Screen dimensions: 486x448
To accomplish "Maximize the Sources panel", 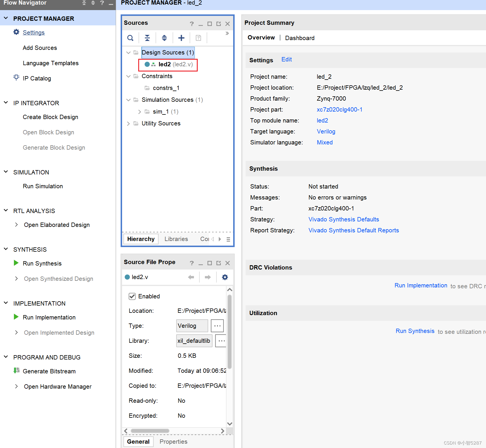I will tap(210, 24).
